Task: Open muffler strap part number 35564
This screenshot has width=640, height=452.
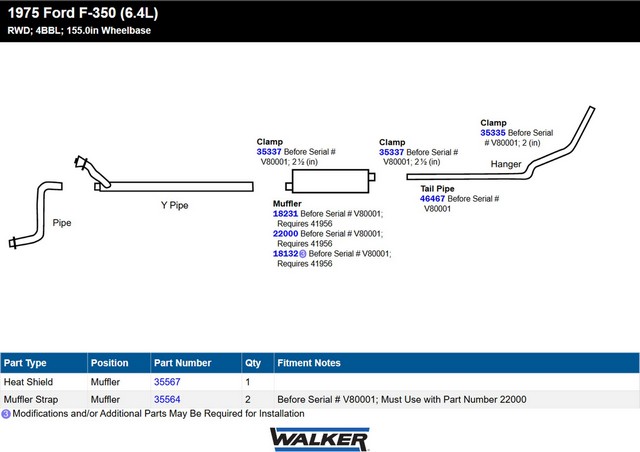Action: tap(167, 399)
